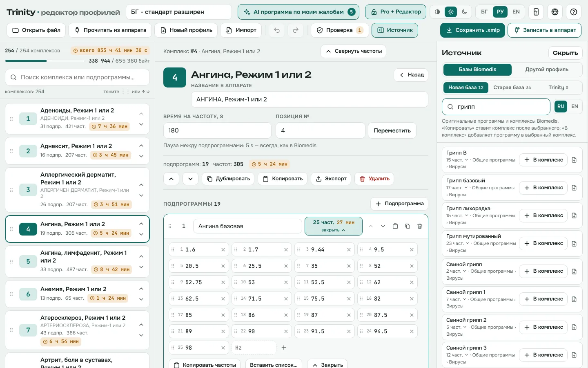588x368 pixels.
Task: Select Trinity 0 database tab
Action: coord(558,88)
